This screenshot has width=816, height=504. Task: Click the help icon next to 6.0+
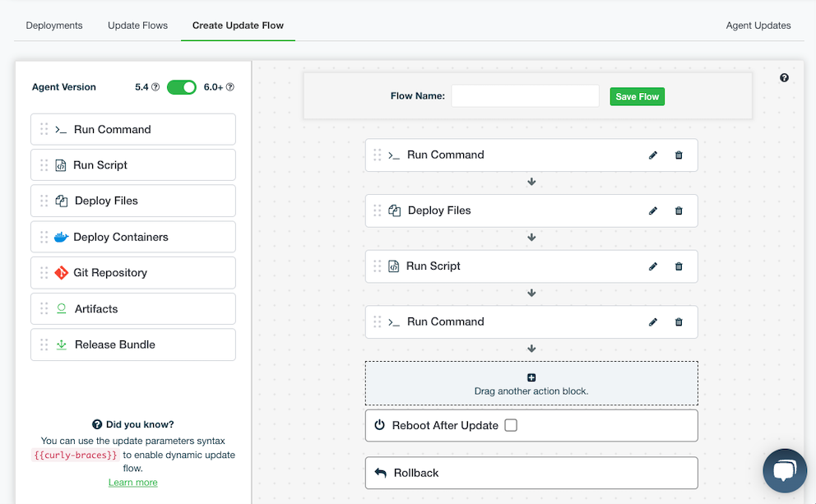[x=230, y=87]
